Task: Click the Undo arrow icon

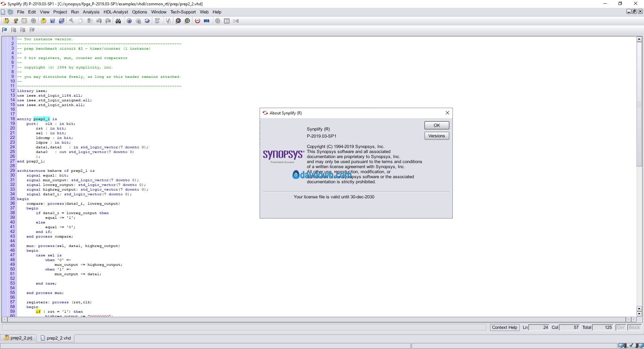Action: pyautogui.click(x=99, y=21)
